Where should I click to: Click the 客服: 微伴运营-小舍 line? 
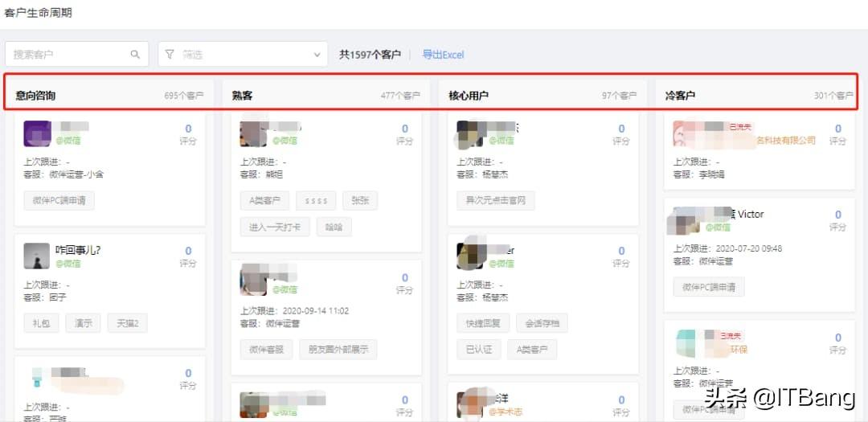coord(63,174)
